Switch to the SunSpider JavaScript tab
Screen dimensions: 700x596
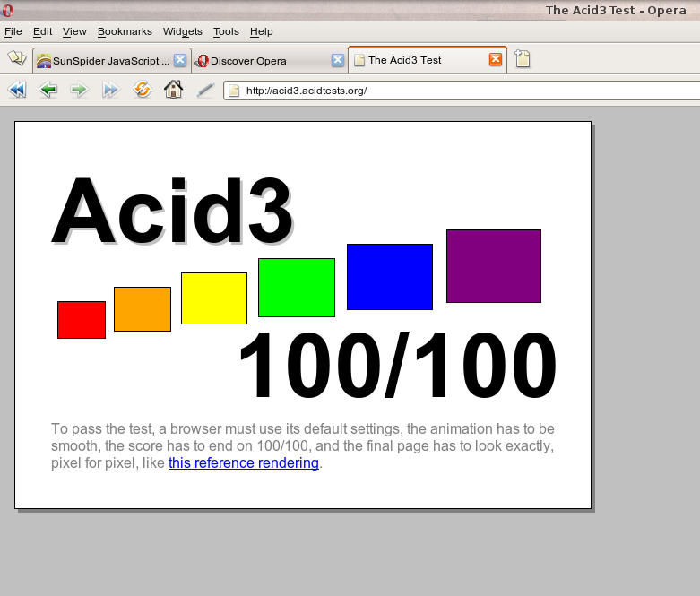coord(112,61)
